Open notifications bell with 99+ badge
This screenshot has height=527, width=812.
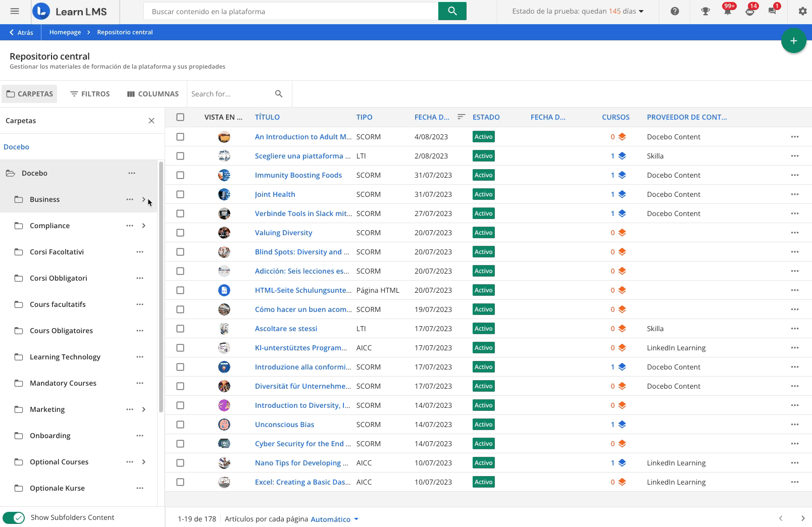pos(728,11)
